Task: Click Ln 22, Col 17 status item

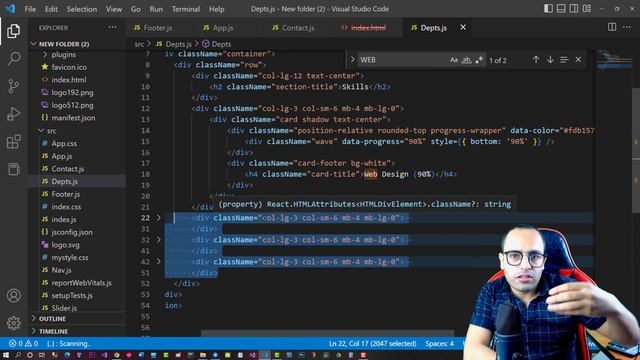Action: [x=372, y=344]
